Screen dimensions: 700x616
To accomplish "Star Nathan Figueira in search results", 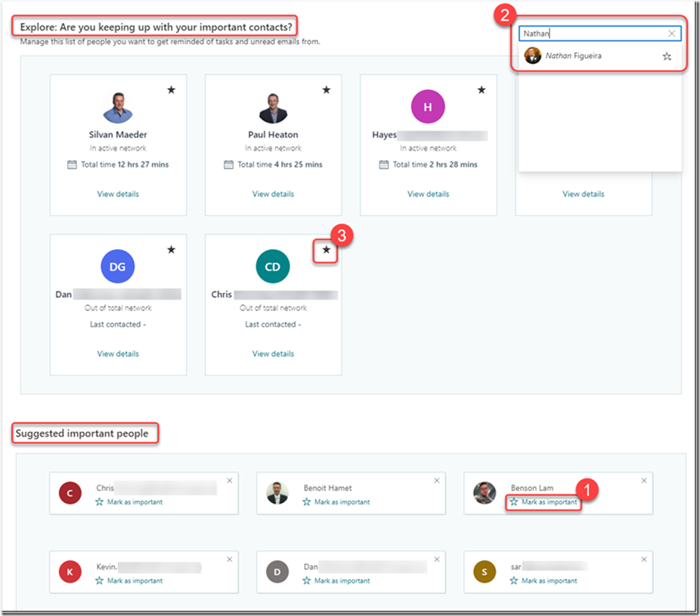I will [x=667, y=57].
